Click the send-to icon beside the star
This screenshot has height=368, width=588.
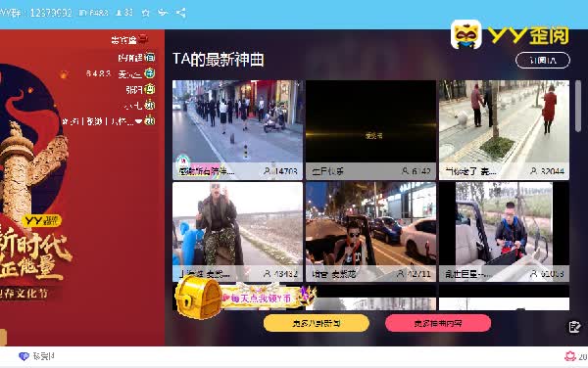click(x=163, y=13)
